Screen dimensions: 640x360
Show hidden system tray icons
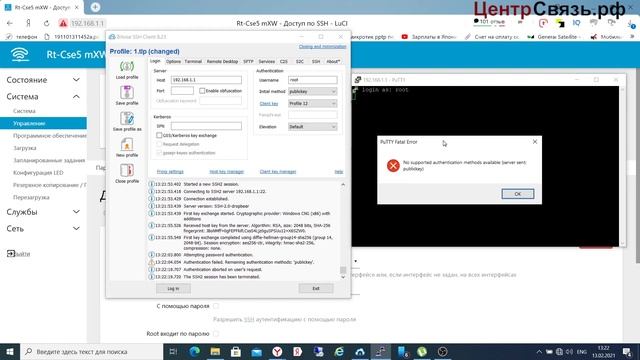[539, 351]
